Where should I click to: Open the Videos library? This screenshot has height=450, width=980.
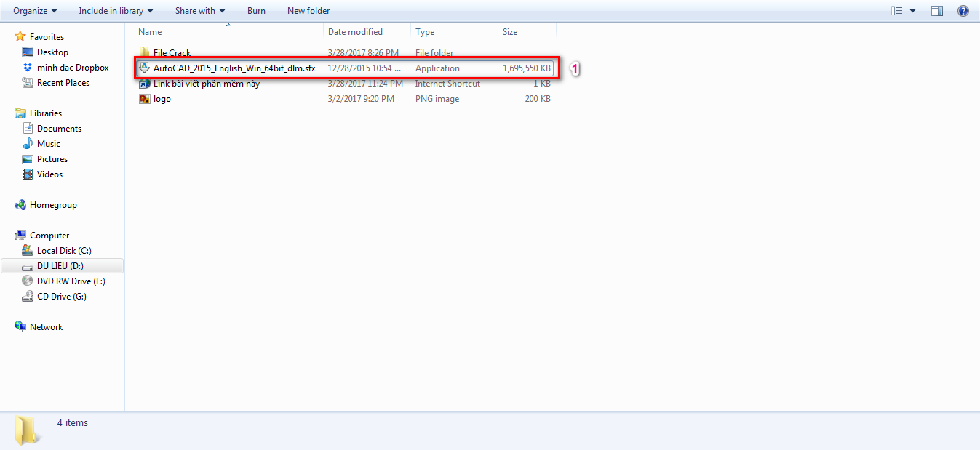[49, 174]
